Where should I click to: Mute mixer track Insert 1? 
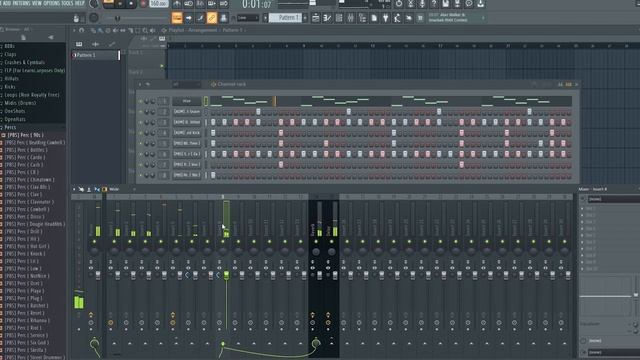coord(114,242)
